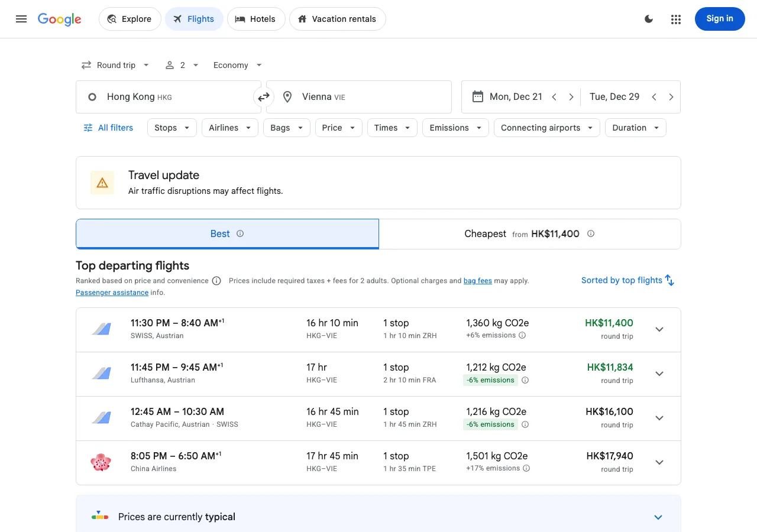Switch to the Explore tab

(130, 19)
